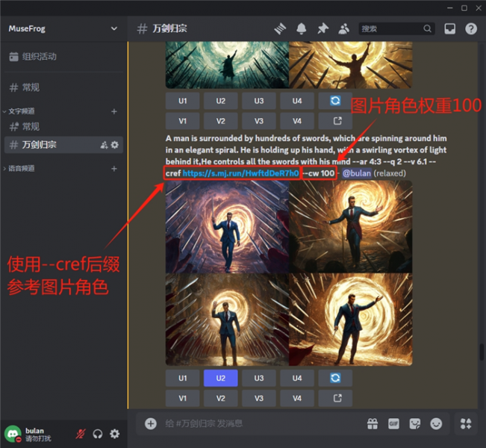Click U1 in upper button row
The image size is (486, 448).
click(x=183, y=101)
